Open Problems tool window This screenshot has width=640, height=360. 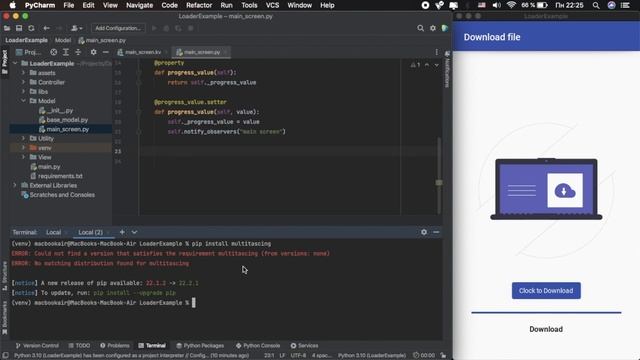tap(115, 345)
